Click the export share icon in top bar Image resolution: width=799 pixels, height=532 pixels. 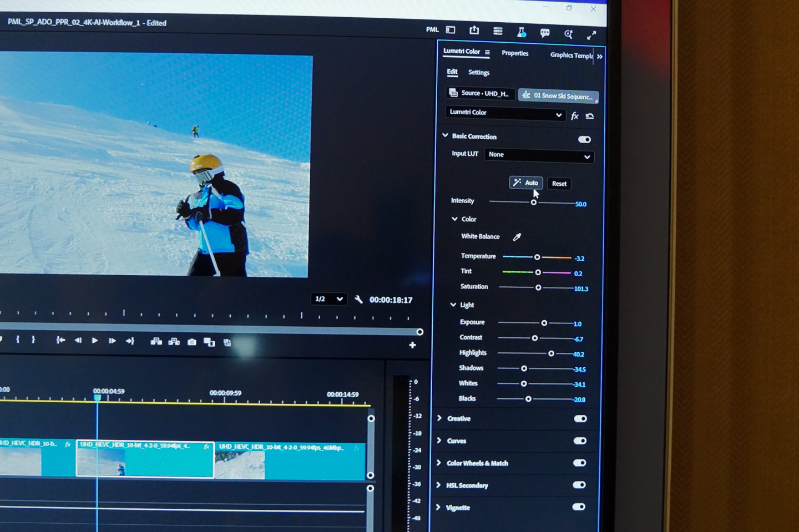[474, 31]
